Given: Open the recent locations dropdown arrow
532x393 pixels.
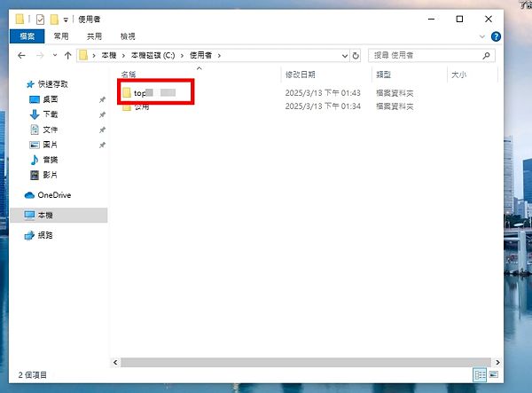Looking at the screenshot, I should pyautogui.click(x=54, y=55).
